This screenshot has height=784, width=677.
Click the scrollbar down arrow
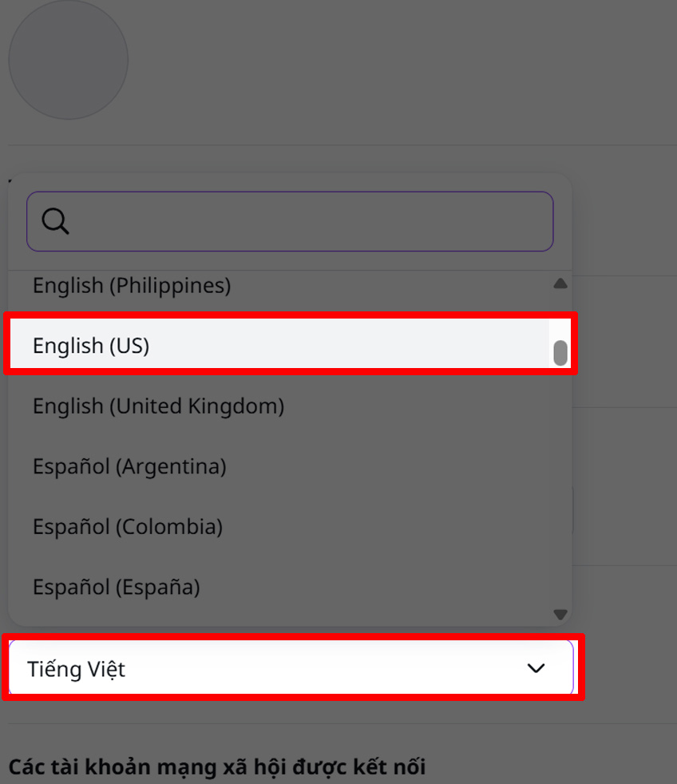point(560,615)
